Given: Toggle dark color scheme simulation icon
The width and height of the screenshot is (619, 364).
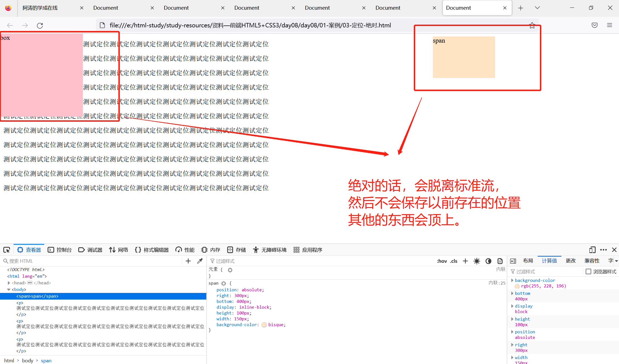Looking at the screenshot, I should [x=488, y=261].
